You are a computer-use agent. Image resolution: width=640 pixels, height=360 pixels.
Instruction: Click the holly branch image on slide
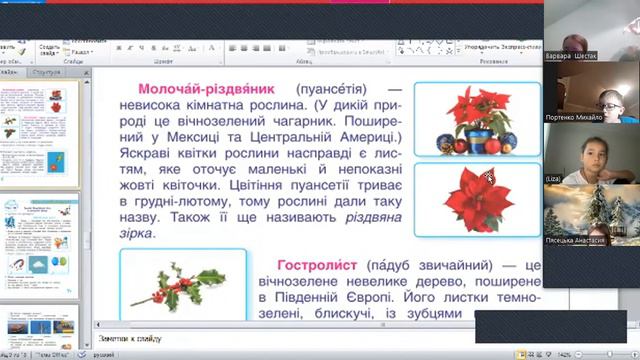183,284
